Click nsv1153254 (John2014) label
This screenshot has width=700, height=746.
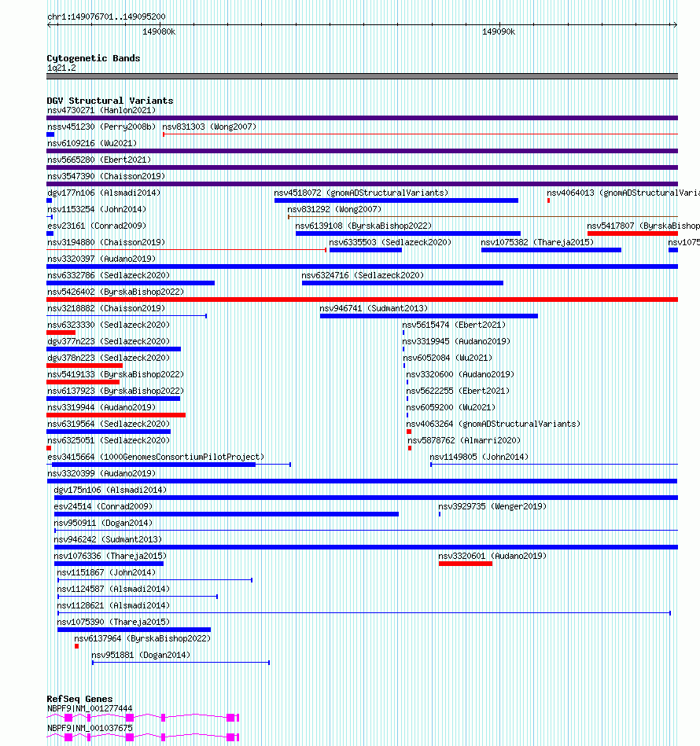(x=97, y=209)
